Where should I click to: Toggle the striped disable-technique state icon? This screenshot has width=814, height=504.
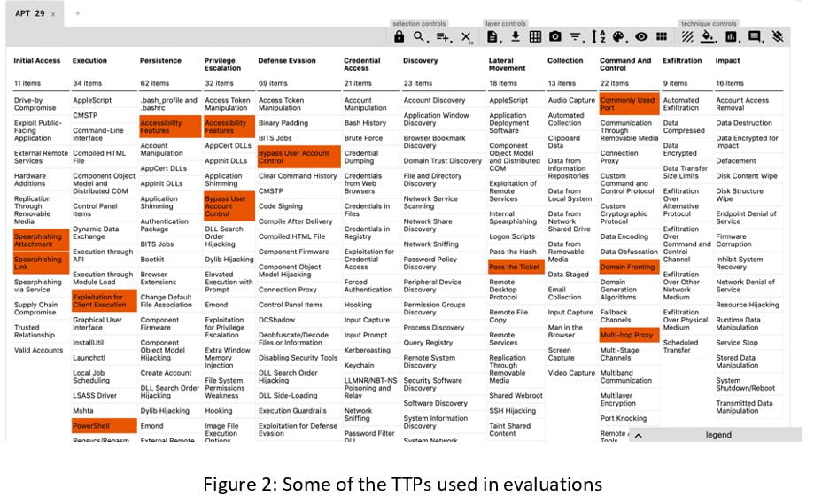687,36
